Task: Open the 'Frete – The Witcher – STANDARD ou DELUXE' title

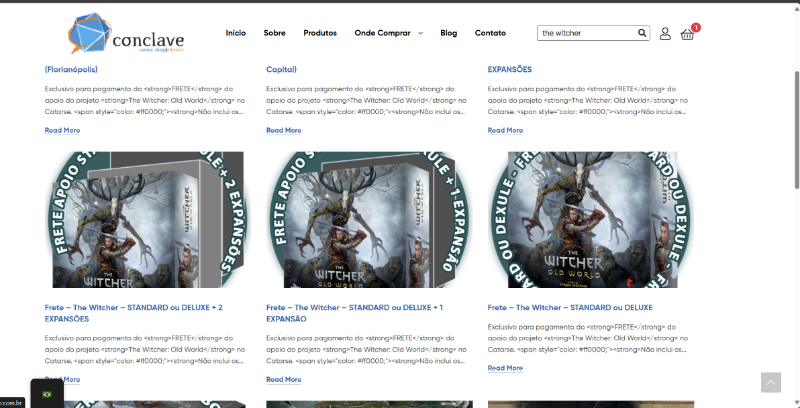Action: 570,308
